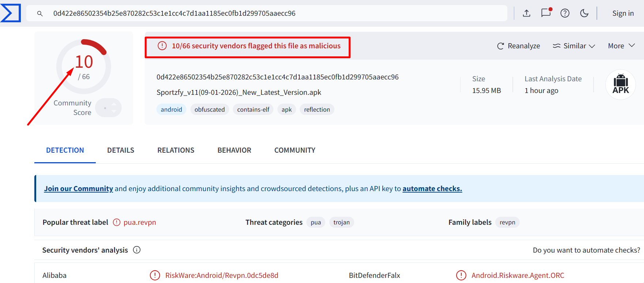
Task: Click the Community Score vote control
Action: click(109, 108)
